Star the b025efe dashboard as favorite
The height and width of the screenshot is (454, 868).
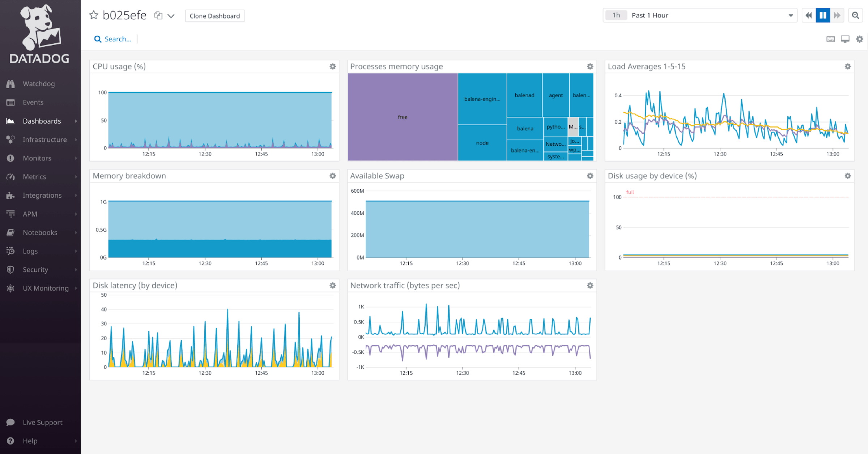coord(94,15)
